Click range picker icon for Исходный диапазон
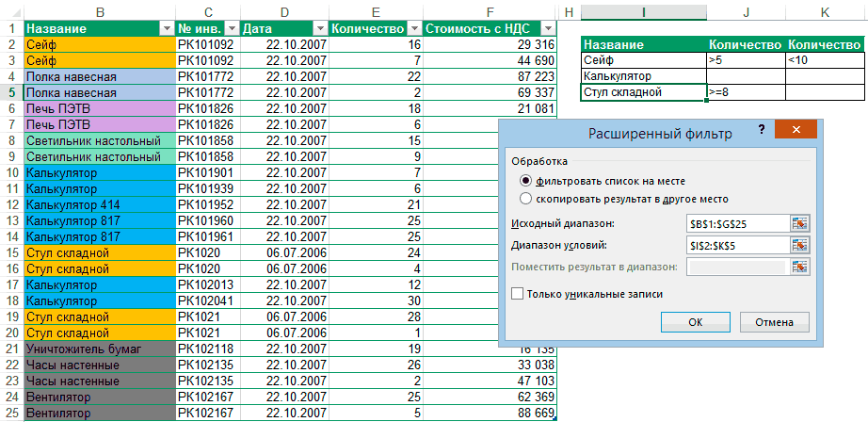Screen dimensions: 868x422 tap(800, 223)
